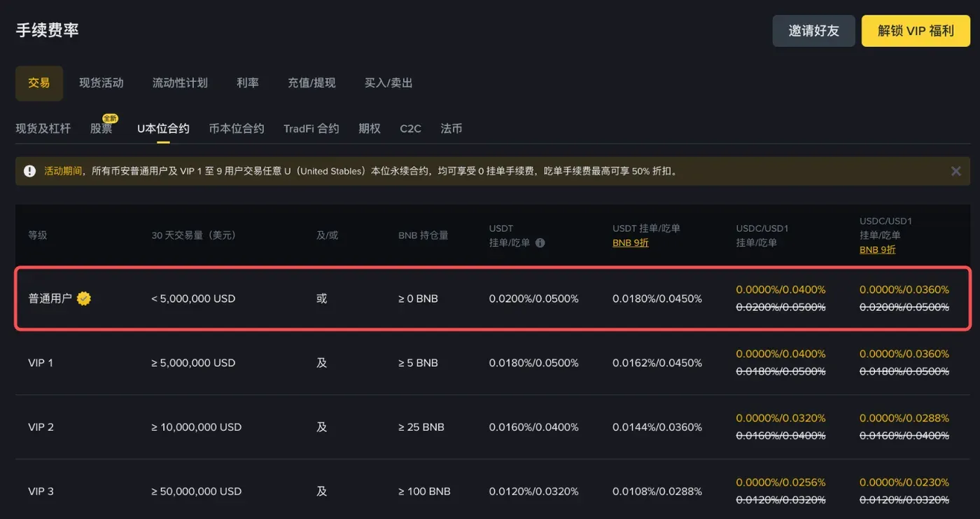This screenshot has height=519, width=980.
Task: Go to the 充值/提现 tab
Action: (311, 83)
